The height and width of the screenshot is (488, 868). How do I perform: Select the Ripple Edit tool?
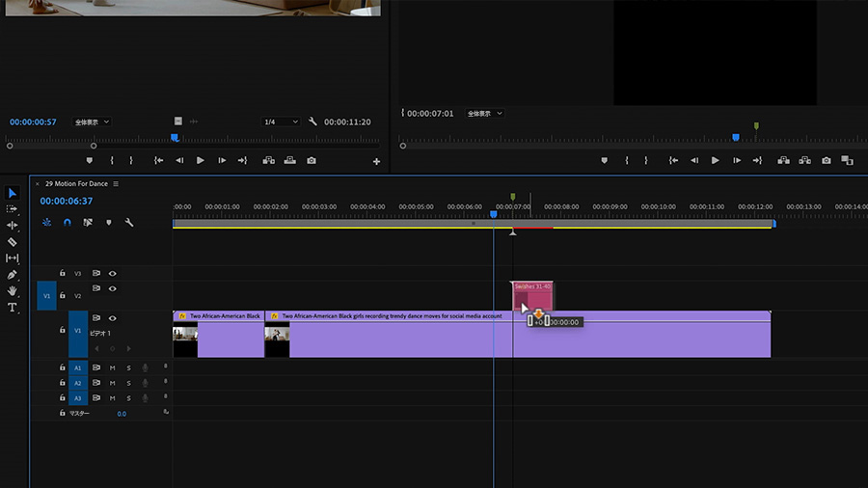click(12, 225)
